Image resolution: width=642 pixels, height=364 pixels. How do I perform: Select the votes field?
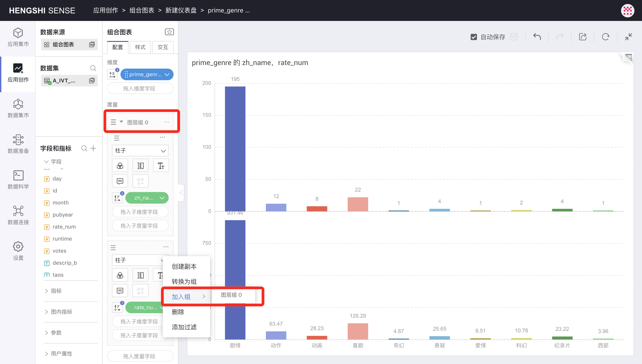coord(59,251)
